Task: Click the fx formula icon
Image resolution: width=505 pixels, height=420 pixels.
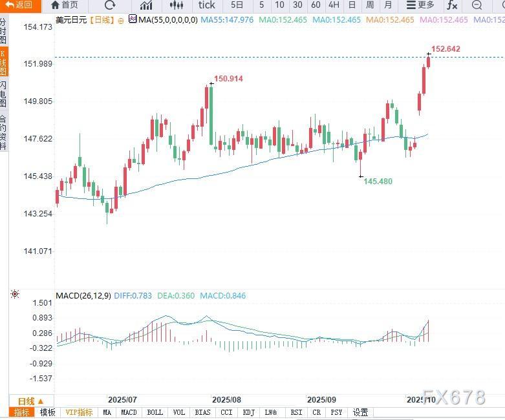Action: click(x=452, y=5)
